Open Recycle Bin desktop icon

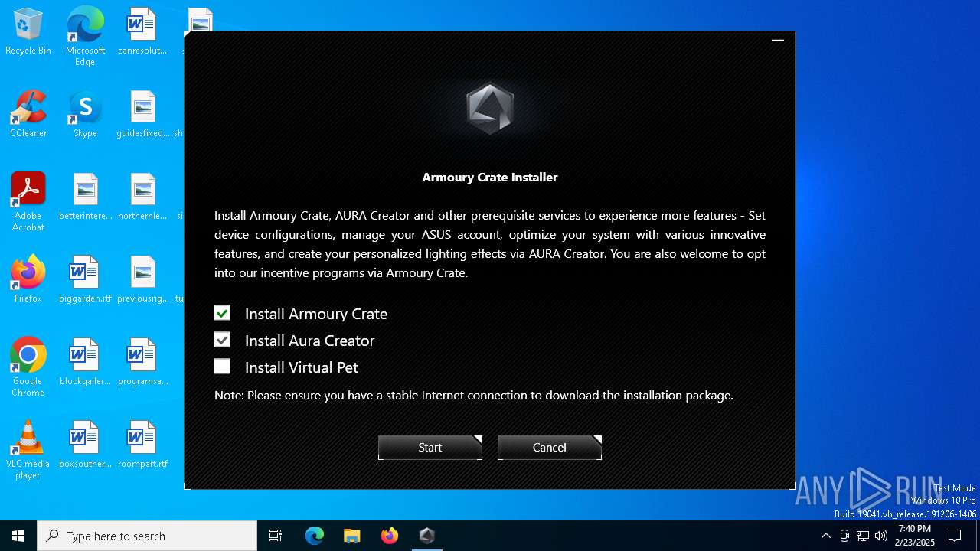pyautogui.click(x=28, y=32)
